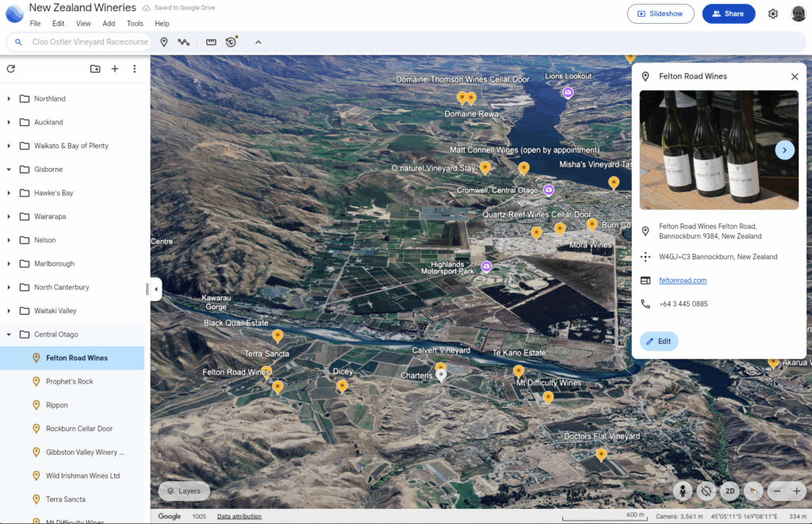Open the feltonroad.com link
The width and height of the screenshot is (812, 524).
click(683, 281)
